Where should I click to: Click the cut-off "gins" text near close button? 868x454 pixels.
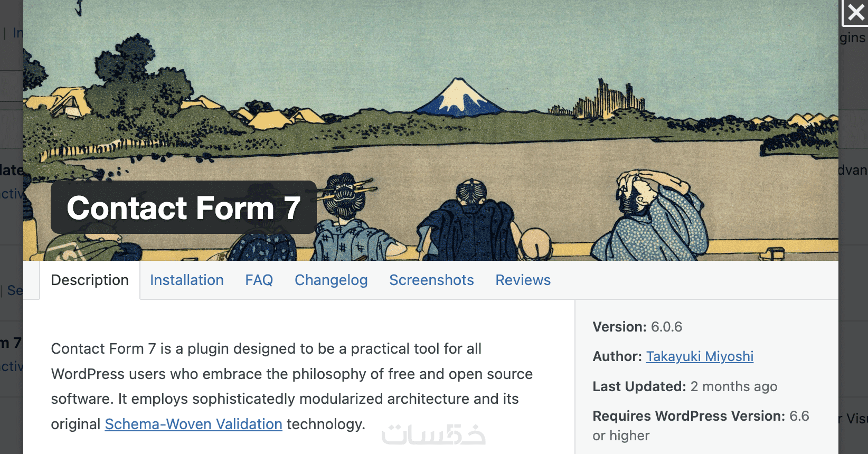tap(853, 37)
